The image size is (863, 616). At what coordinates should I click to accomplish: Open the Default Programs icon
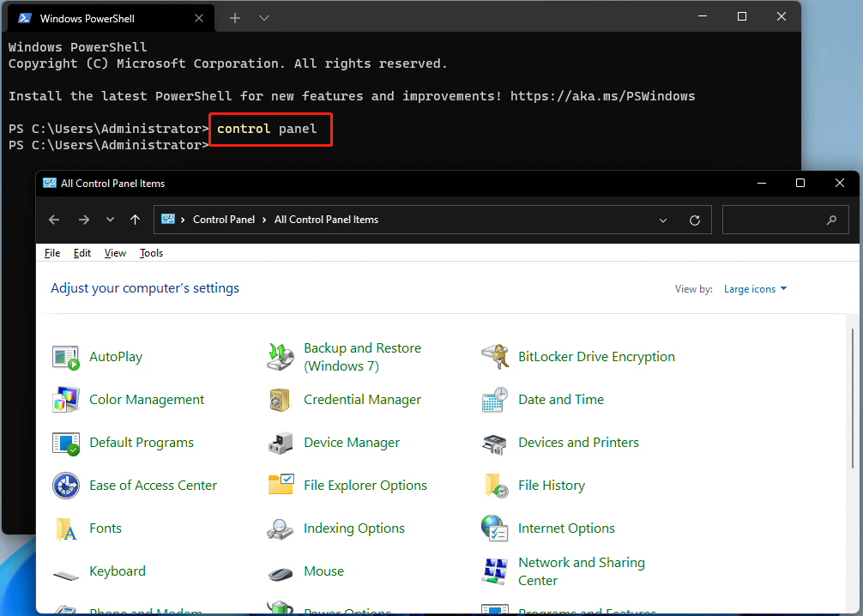click(65, 444)
